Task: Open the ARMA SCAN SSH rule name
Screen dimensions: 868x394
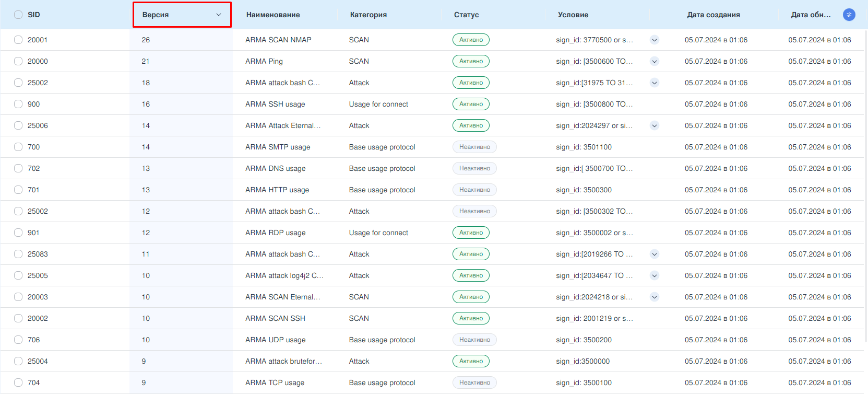Action: point(275,318)
